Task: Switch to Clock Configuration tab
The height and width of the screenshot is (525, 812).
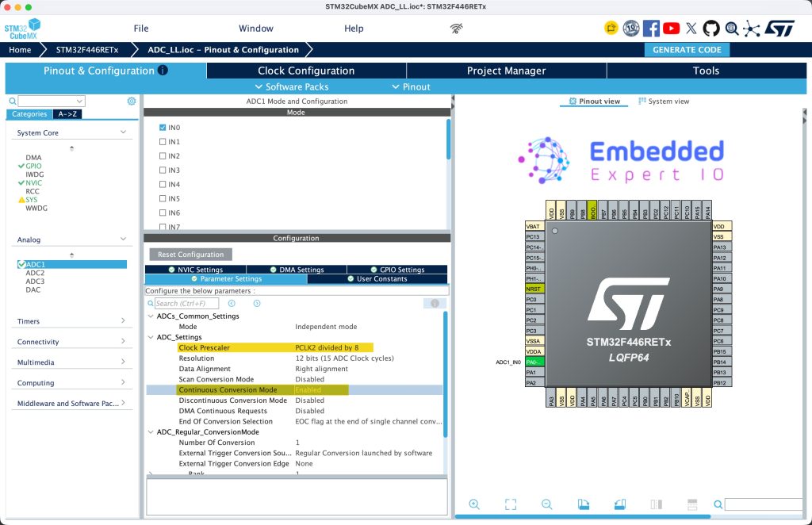Action: click(306, 71)
